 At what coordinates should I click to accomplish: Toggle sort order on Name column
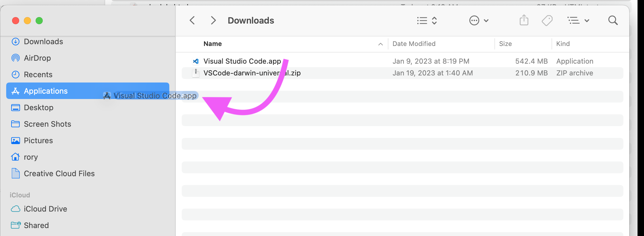pos(213,44)
